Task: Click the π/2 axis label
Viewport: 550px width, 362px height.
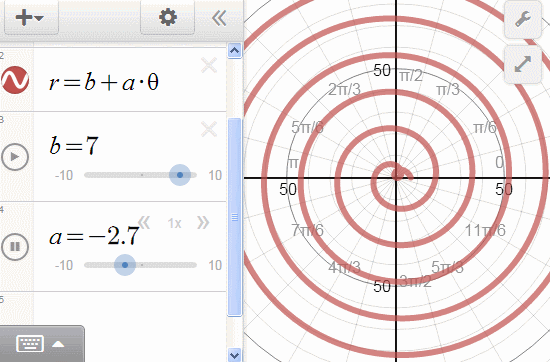Action: [x=411, y=75]
